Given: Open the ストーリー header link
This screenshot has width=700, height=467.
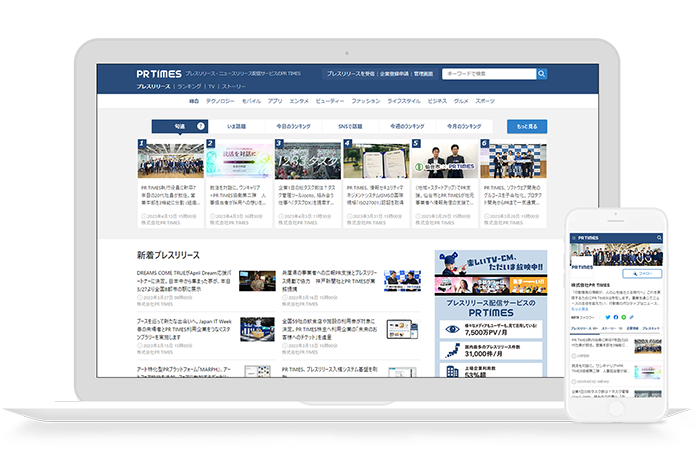Looking at the screenshot, I should (x=233, y=87).
